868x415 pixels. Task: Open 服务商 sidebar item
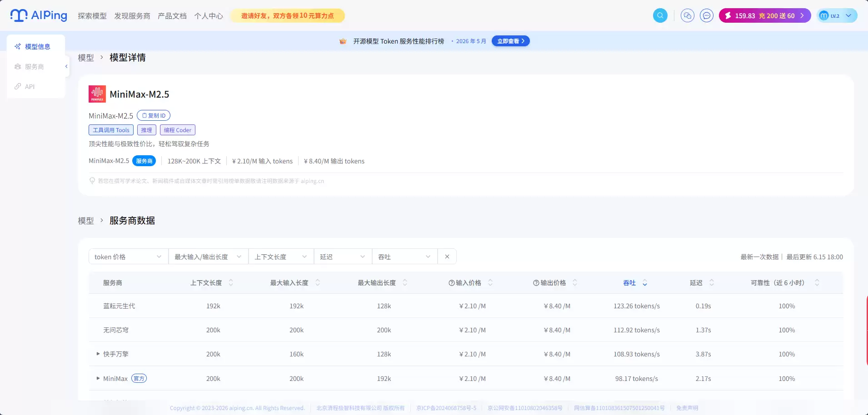[x=36, y=66]
